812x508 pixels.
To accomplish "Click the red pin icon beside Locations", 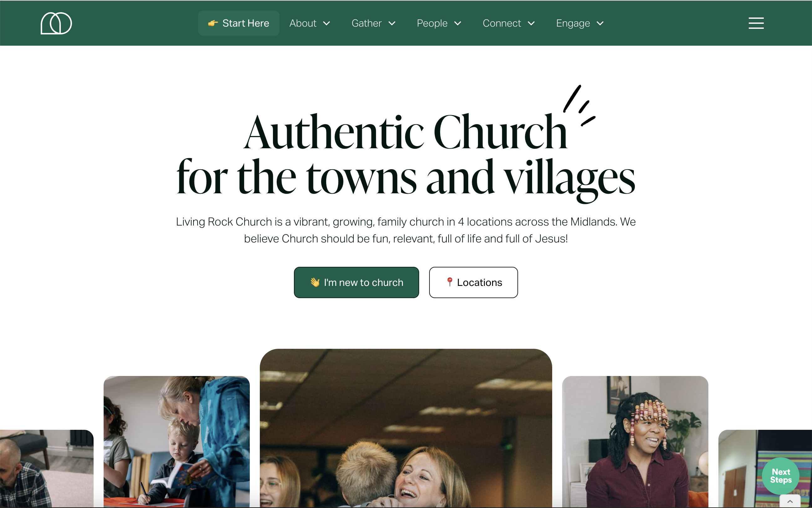I will click(x=450, y=282).
